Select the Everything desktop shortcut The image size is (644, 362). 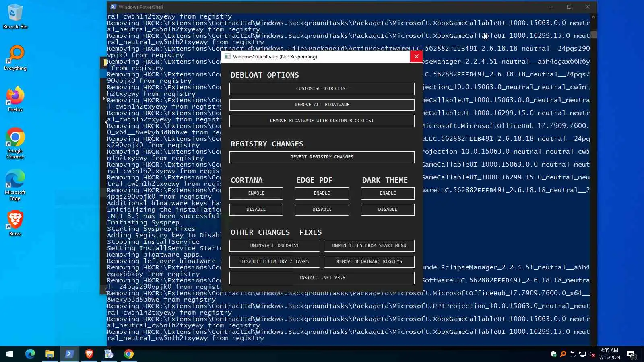[15, 58]
